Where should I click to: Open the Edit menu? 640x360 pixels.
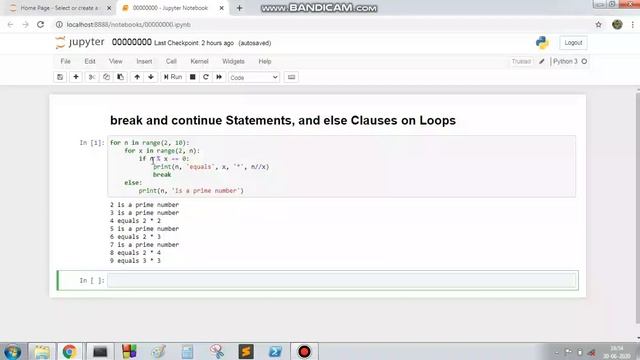pyautogui.click(x=90, y=61)
